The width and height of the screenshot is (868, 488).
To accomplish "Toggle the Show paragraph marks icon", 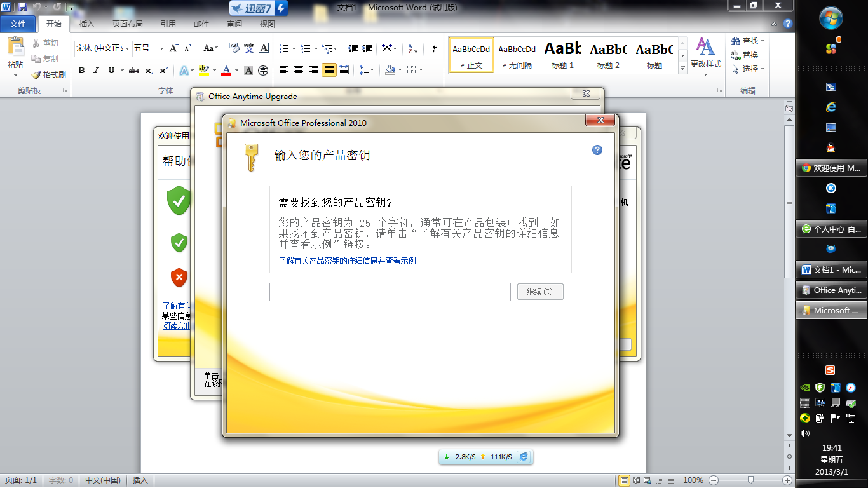I will (434, 48).
